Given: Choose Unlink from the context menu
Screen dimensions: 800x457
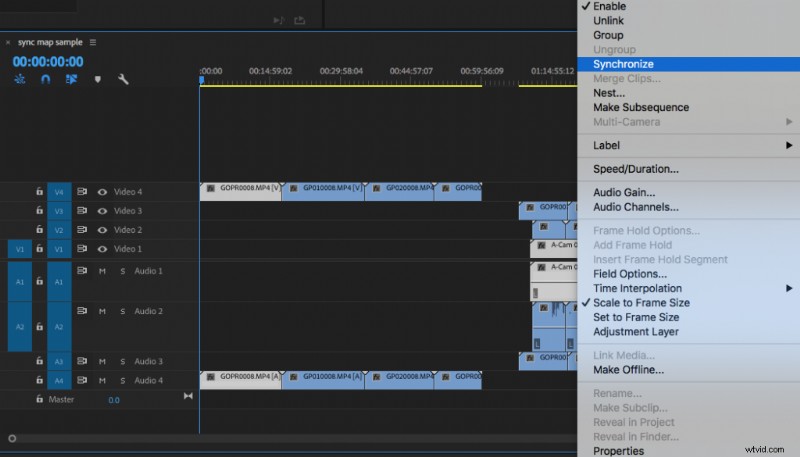Looking at the screenshot, I should click(608, 21).
